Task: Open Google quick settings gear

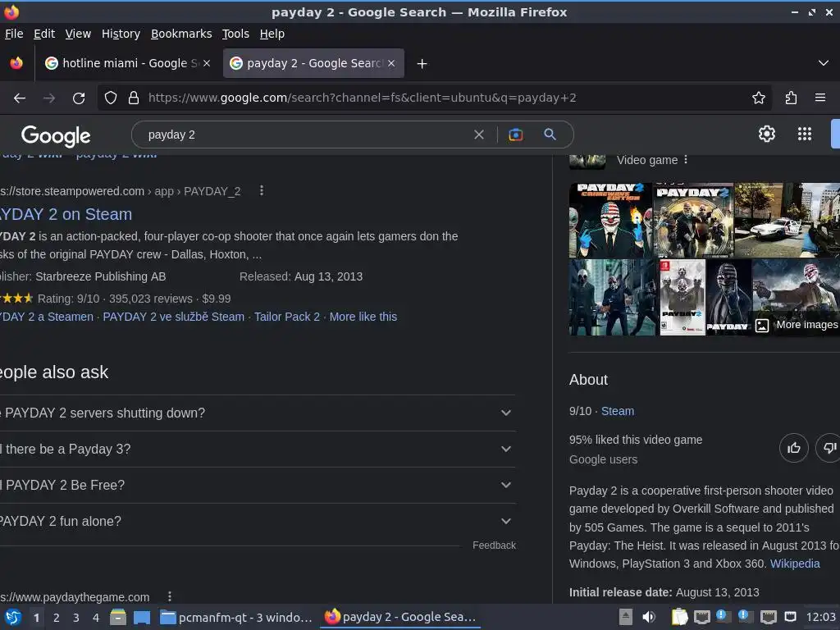Action: coord(767,134)
